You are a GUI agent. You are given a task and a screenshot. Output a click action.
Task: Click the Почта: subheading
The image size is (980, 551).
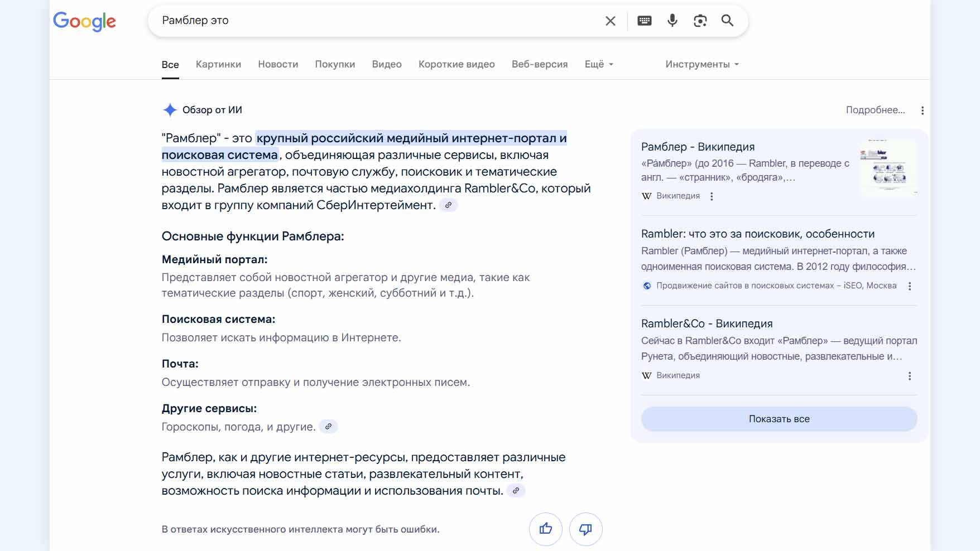[180, 364]
